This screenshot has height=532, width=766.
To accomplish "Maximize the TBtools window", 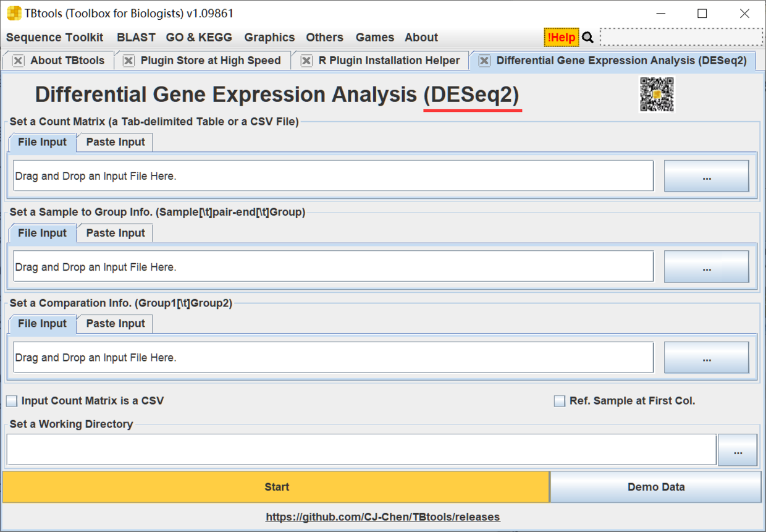I will coord(702,14).
